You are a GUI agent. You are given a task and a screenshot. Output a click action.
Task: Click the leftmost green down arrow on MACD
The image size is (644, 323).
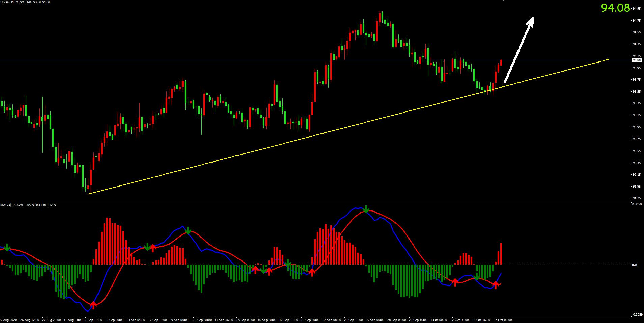click(x=7, y=247)
